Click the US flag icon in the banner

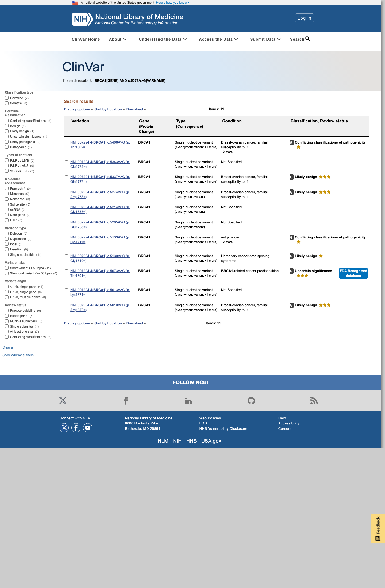click(75, 3)
